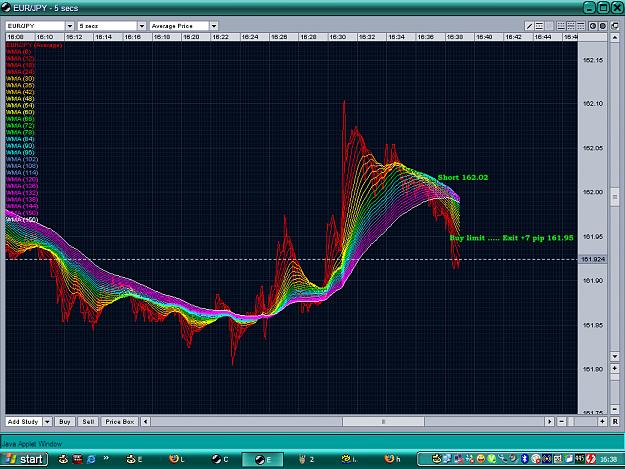This screenshot has width=625, height=469.
Task: Click the WMA (108) legend label
Action: [x=22, y=166]
